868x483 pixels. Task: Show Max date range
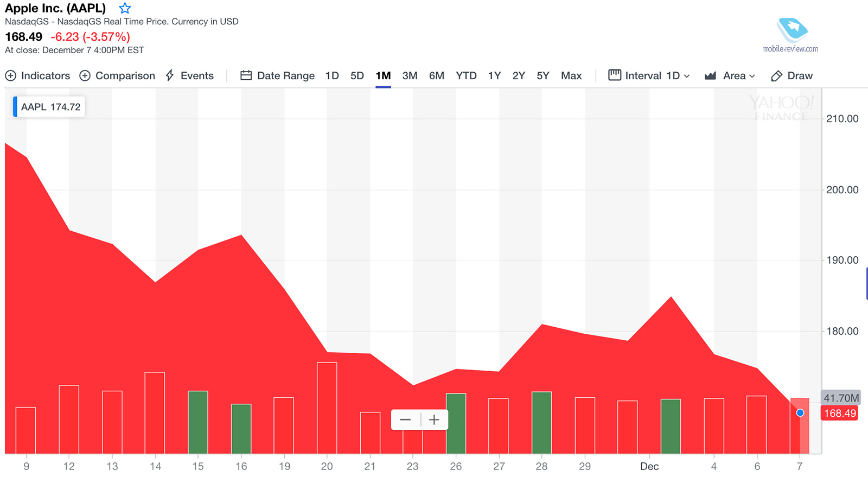coord(571,75)
